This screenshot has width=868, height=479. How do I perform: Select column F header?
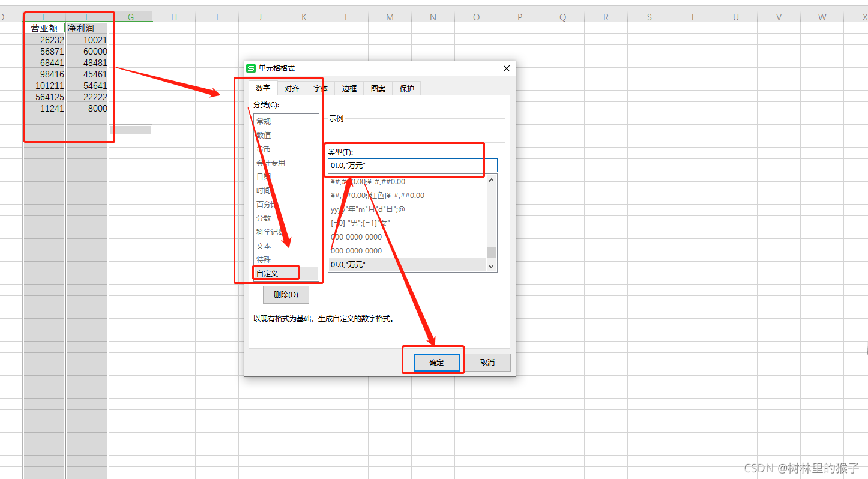point(88,17)
